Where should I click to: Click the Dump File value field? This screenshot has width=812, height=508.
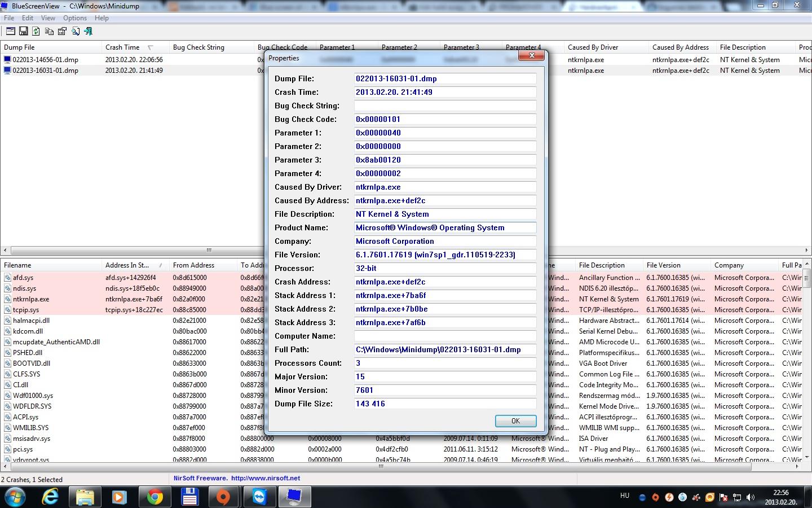[x=445, y=78]
